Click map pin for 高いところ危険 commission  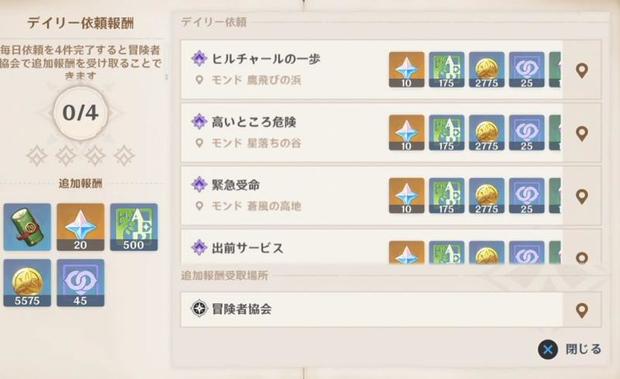tap(582, 134)
